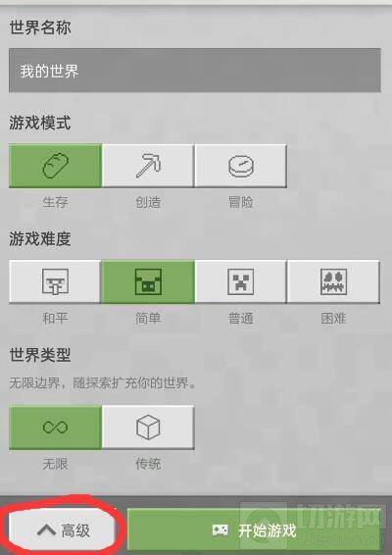
Task: Set difficulty to Peaceful face icon
Action: click(55, 281)
